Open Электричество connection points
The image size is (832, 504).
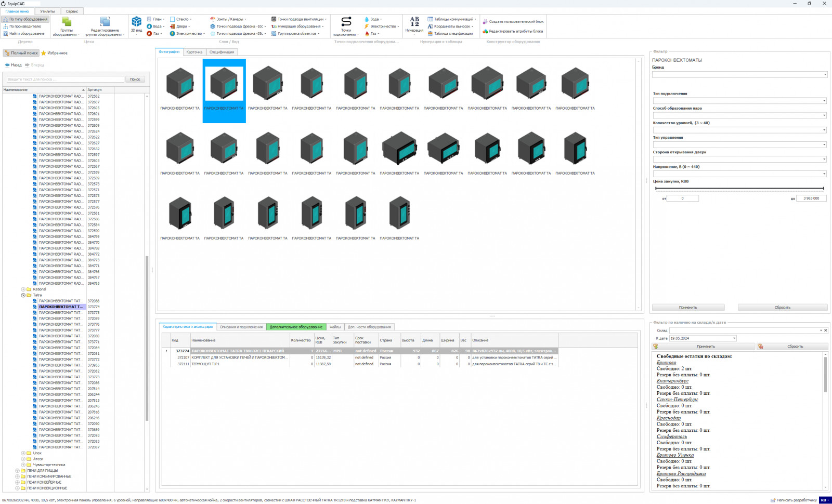(382, 26)
